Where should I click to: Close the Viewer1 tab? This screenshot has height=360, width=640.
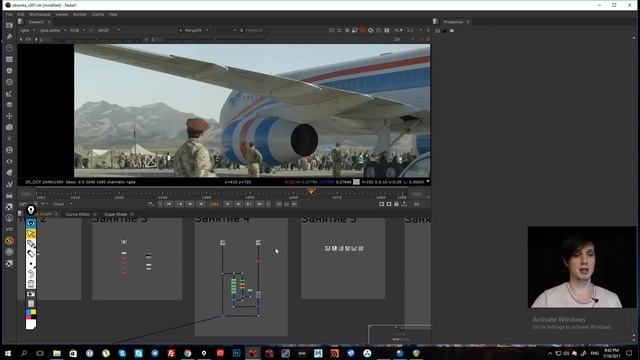pyautogui.click(x=49, y=22)
